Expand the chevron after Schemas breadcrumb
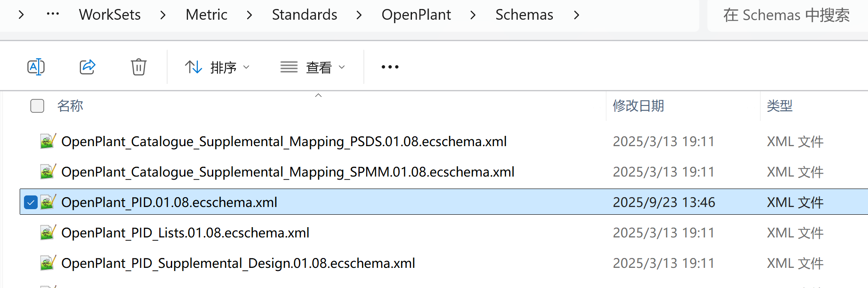 (x=576, y=15)
